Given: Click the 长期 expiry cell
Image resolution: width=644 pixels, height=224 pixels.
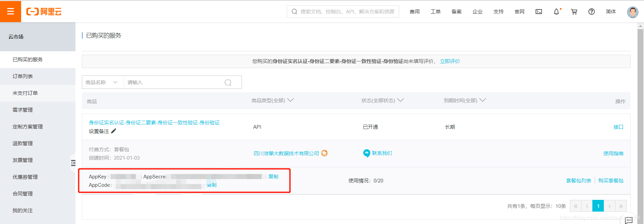Looking at the screenshot, I should coord(450,127).
